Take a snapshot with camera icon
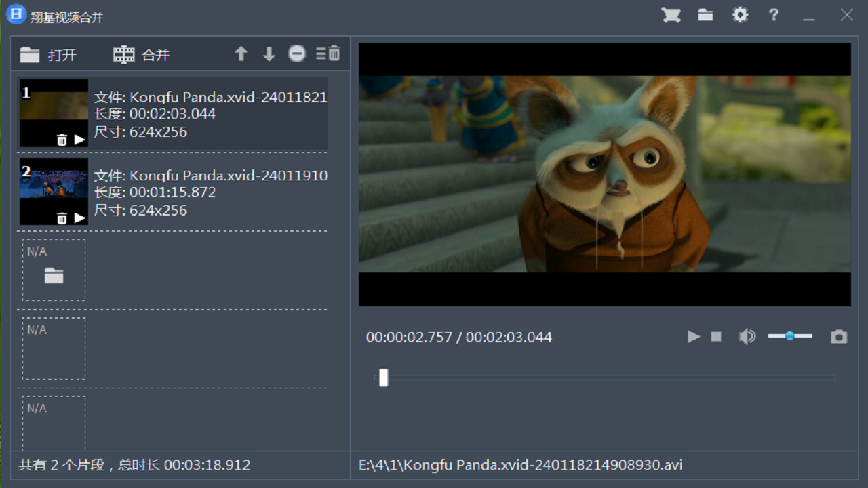The height and width of the screenshot is (488, 868). [839, 337]
